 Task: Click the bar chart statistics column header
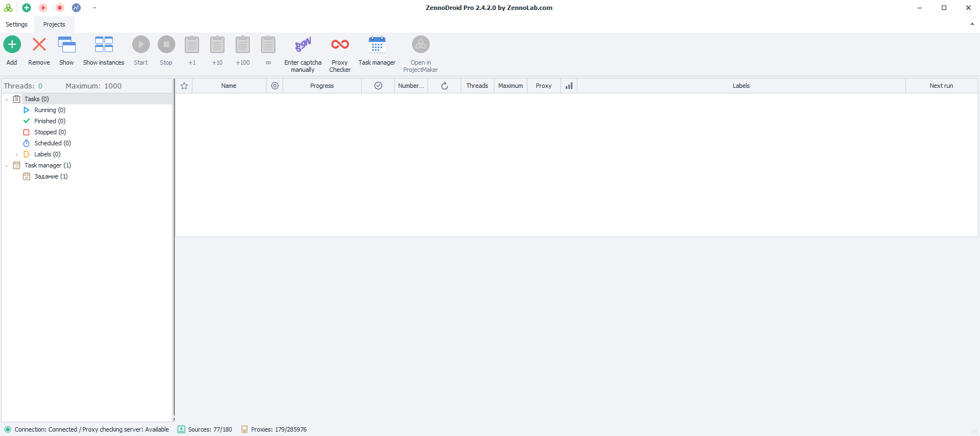(x=569, y=86)
